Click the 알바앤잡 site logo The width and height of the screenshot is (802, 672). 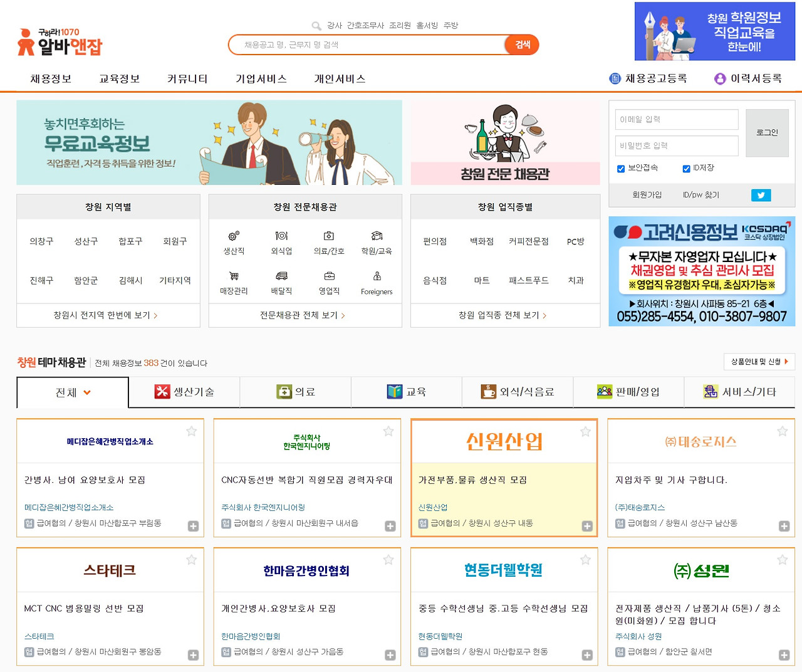click(x=60, y=42)
